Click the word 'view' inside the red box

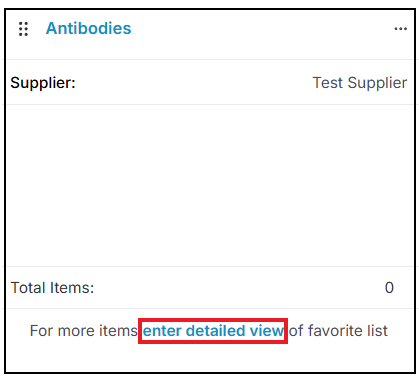(x=267, y=331)
